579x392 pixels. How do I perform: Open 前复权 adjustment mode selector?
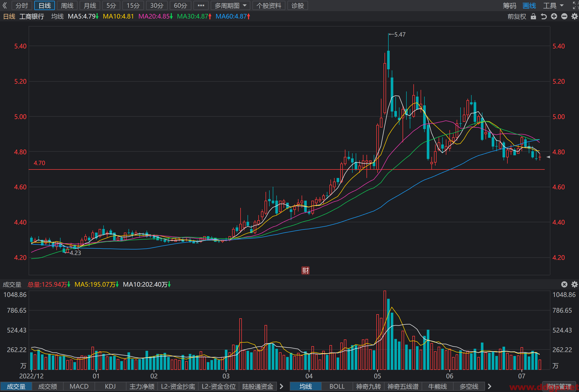[517, 16]
